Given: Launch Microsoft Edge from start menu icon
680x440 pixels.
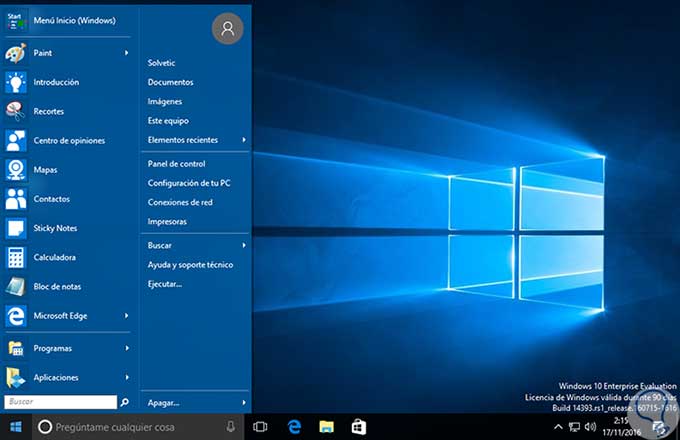Looking at the screenshot, I should pyautogui.click(x=16, y=316).
